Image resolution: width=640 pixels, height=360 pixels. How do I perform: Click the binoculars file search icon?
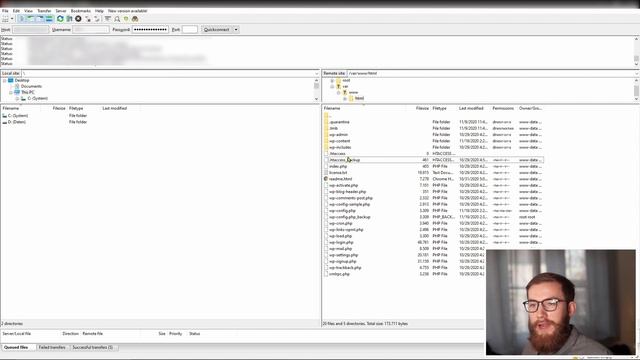point(135,19)
